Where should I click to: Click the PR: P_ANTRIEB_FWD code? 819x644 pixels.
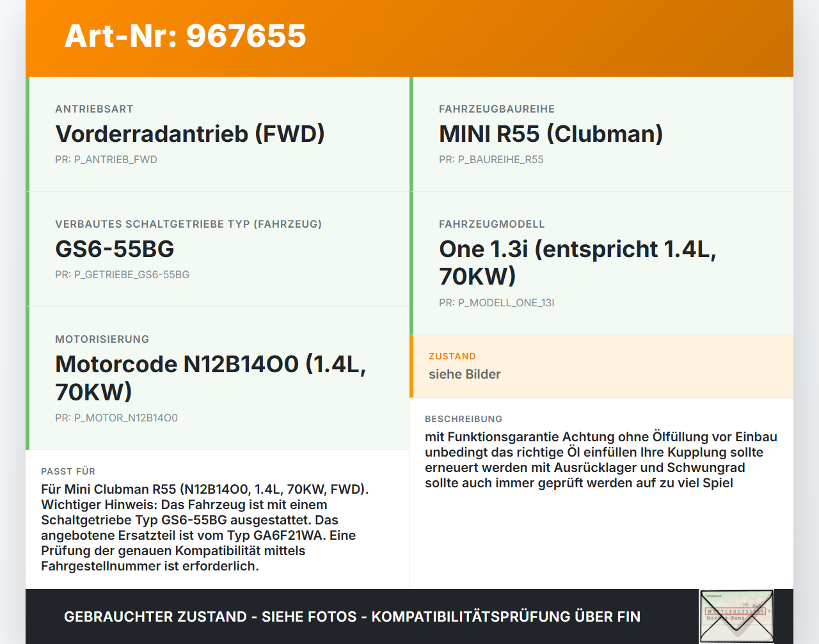(106, 160)
